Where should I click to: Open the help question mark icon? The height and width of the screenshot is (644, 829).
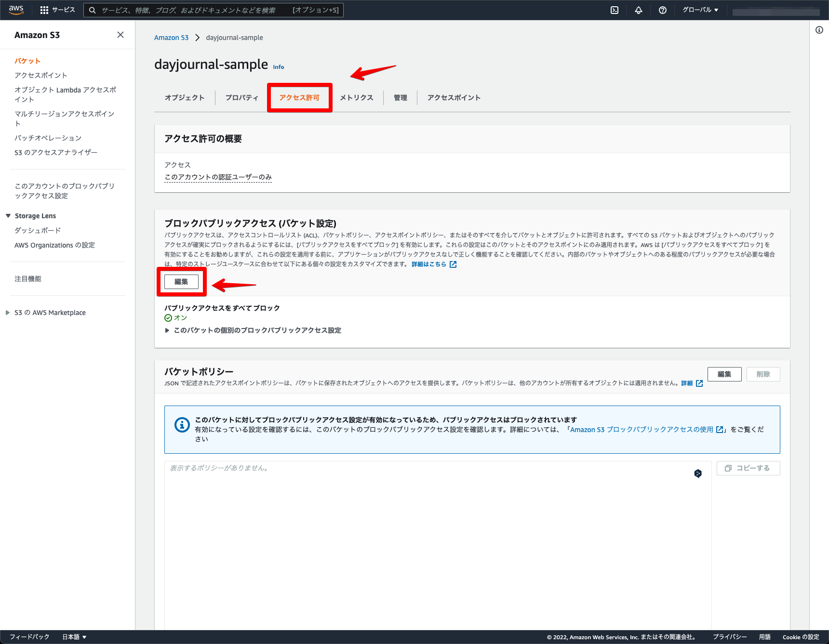(x=663, y=10)
